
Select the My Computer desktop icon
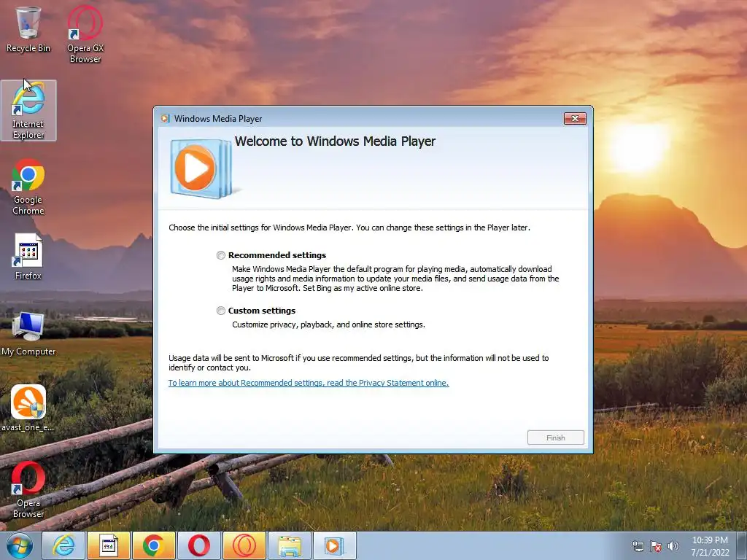tap(28, 334)
